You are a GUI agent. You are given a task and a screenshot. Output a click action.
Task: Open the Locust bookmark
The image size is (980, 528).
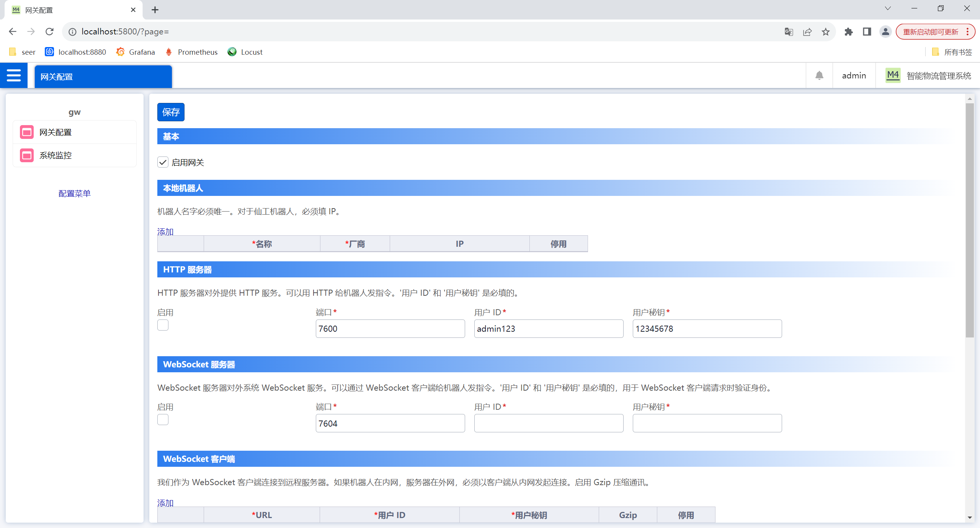[245, 52]
